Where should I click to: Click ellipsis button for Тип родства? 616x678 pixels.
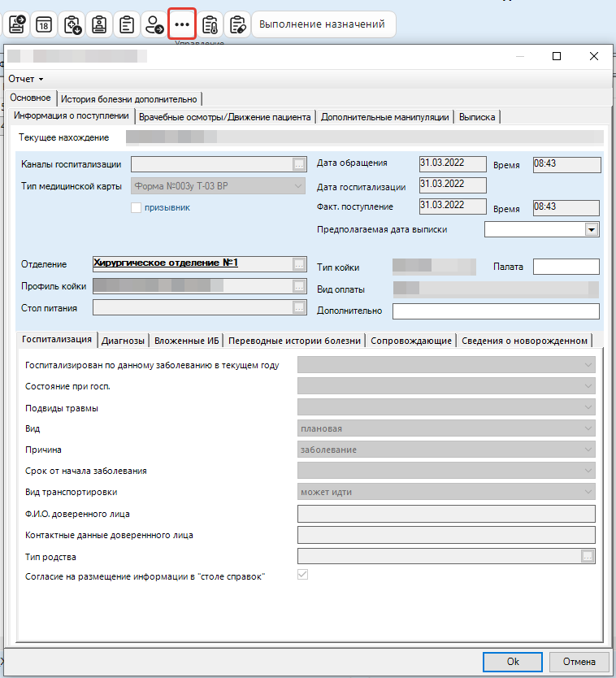(588, 556)
